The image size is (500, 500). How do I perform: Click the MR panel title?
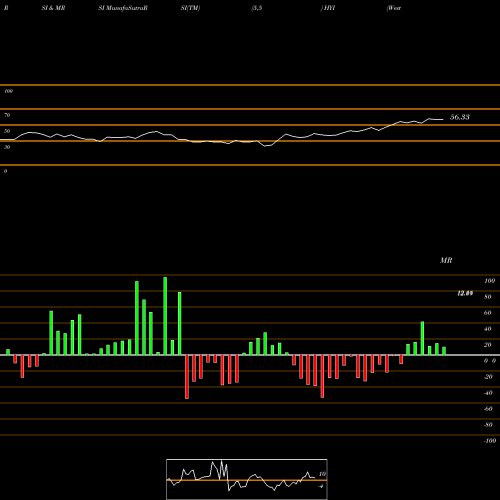pyautogui.click(x=446, y=260)
